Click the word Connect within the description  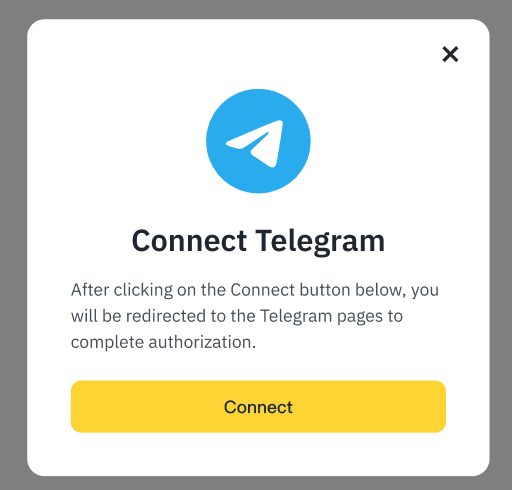[x=263, y=290]
